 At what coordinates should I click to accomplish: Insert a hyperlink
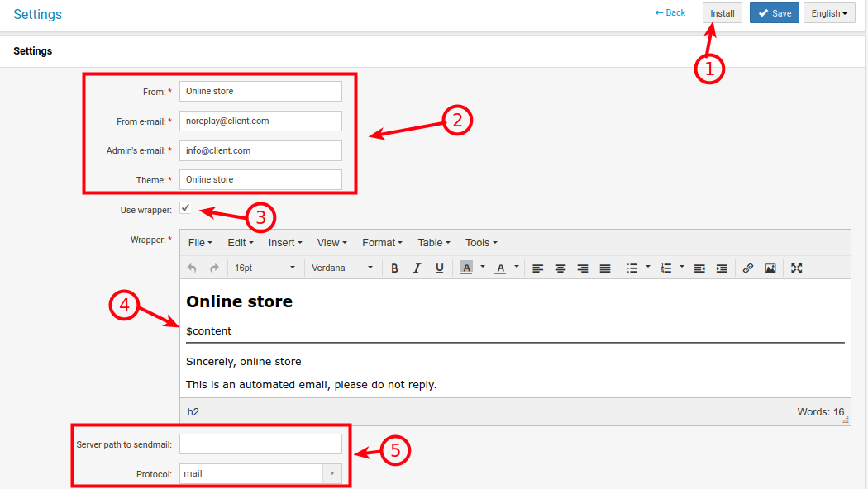[748, 268]
